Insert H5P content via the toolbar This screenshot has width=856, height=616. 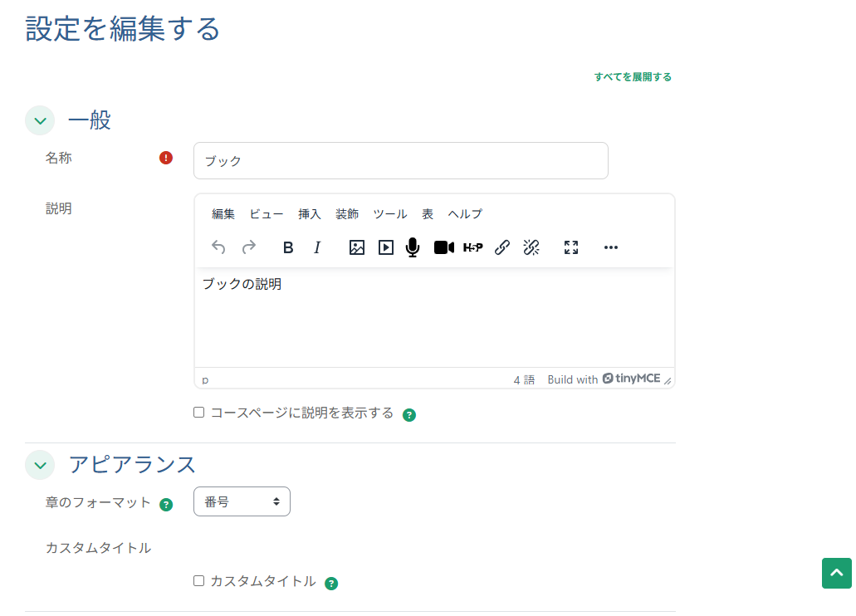click(472, 247)
